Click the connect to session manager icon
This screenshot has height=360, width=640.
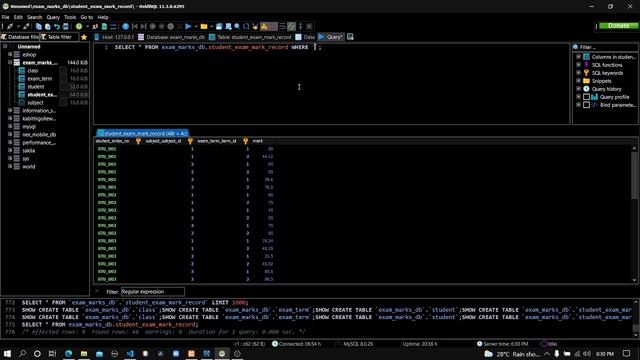point(10,27)
